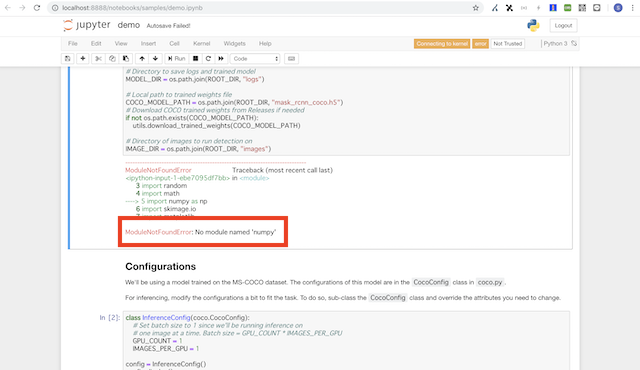Move selected cell down arrow
This screenshot has width=640, height=370.
tap(156, 59)
